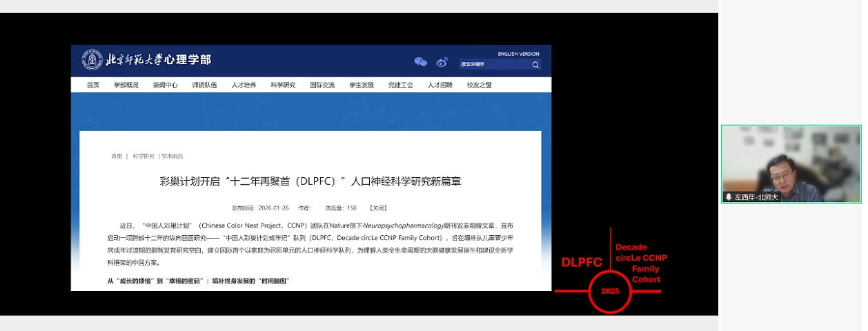Click the Beijing Normal University emblem logo

coord(92,60)
